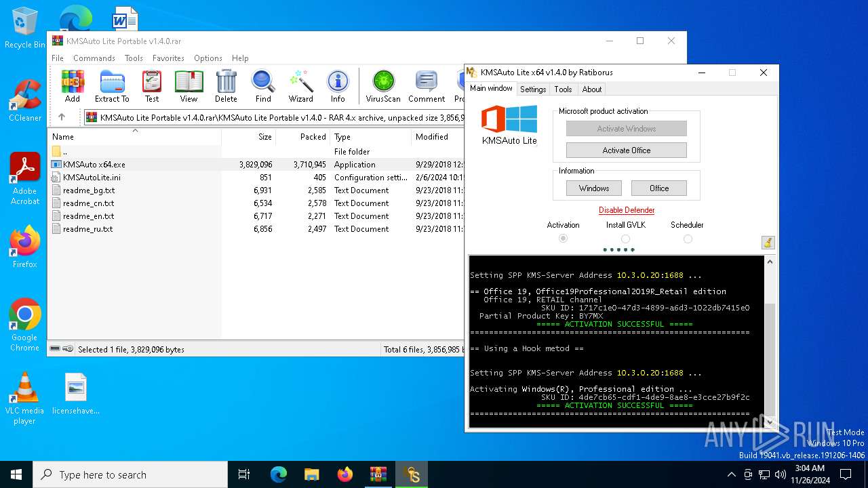Click the Activate Windows button

pyautogui.click(x=627, y=129)
